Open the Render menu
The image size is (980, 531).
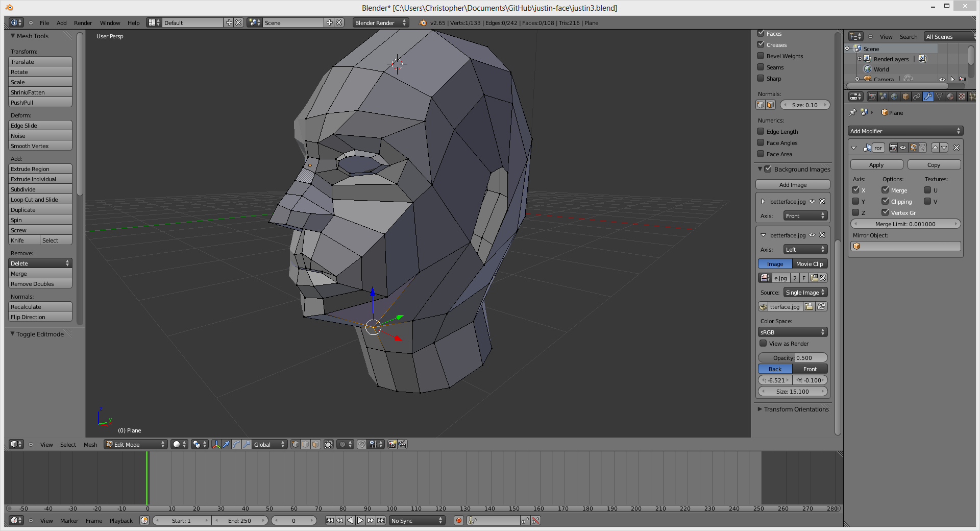tap(83, 23)
